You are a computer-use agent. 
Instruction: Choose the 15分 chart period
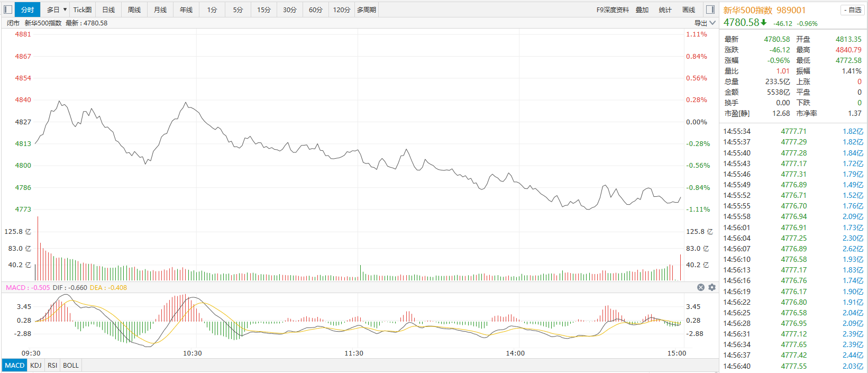tap(264, 10)
